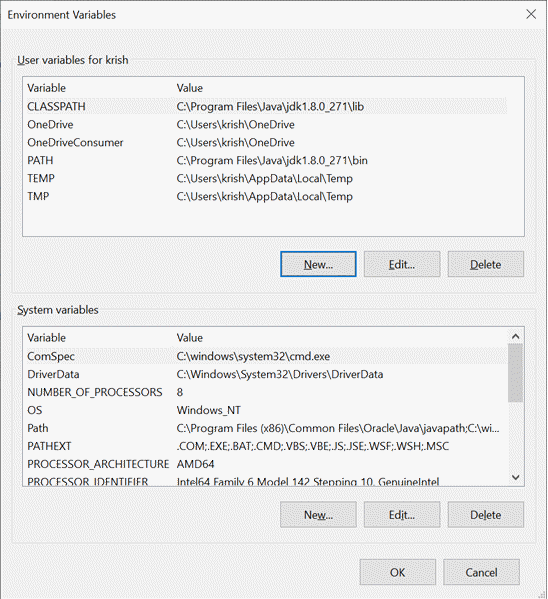Cancel the Environment Variables dialog
548x599 pixels.
(481, 572)
